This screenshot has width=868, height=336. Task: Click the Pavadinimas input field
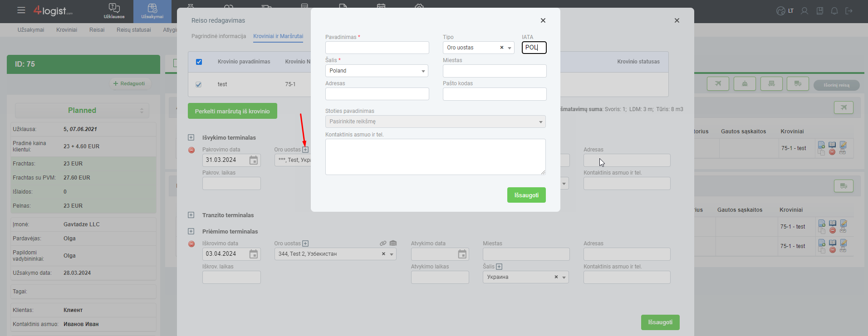[x=377, y=48]
